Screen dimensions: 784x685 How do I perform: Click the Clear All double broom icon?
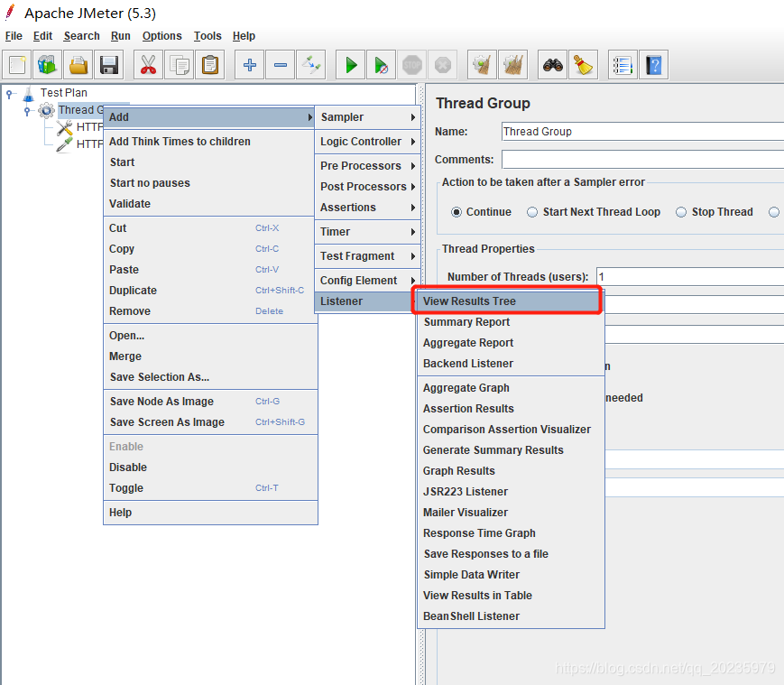513,65
